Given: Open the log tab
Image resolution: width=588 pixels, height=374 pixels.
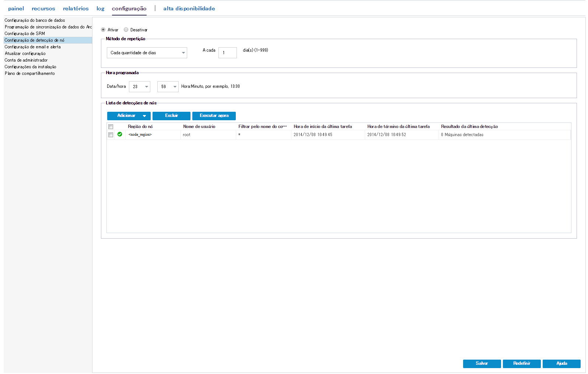Looking at the screenshot, I should 101,8.
